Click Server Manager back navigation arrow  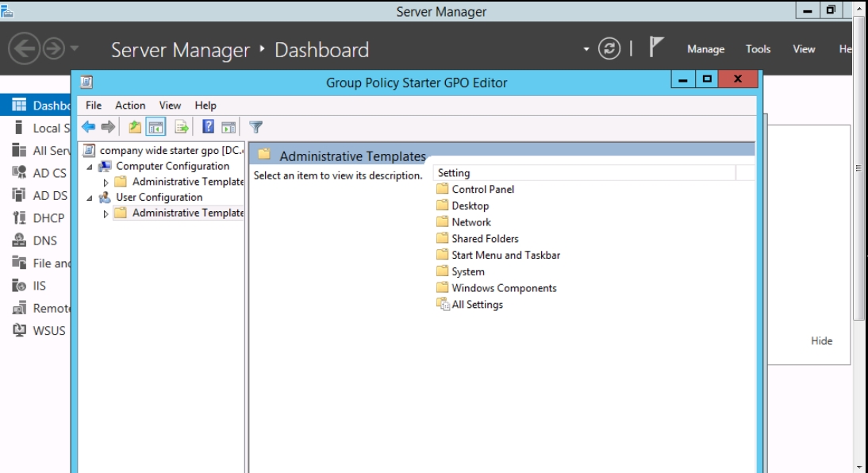coord(24,48)
